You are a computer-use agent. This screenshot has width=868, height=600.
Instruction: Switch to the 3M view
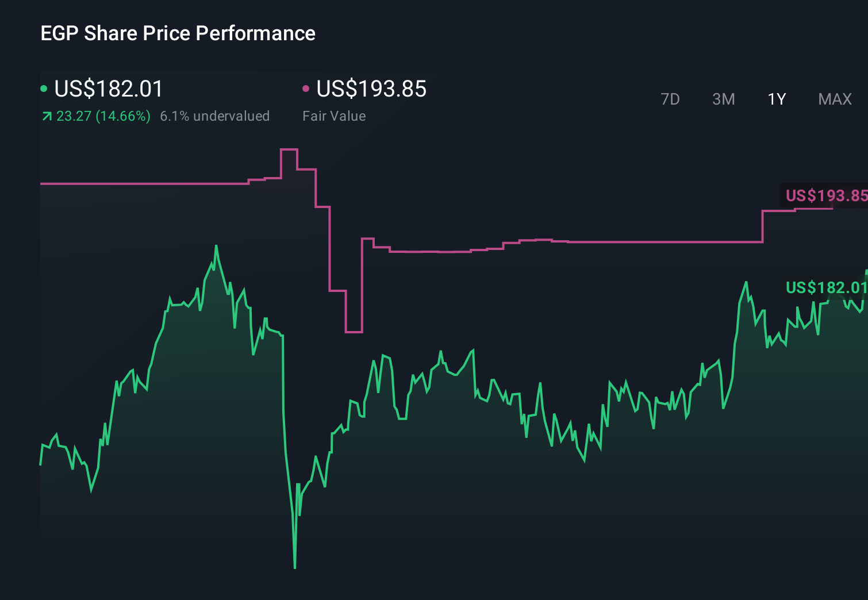click(723, 99)
